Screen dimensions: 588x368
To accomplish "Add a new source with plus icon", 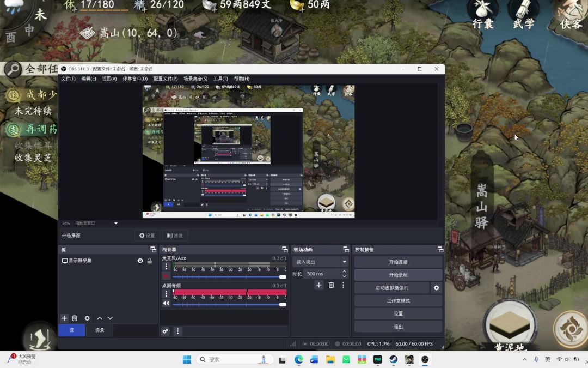I will point(64,318).
